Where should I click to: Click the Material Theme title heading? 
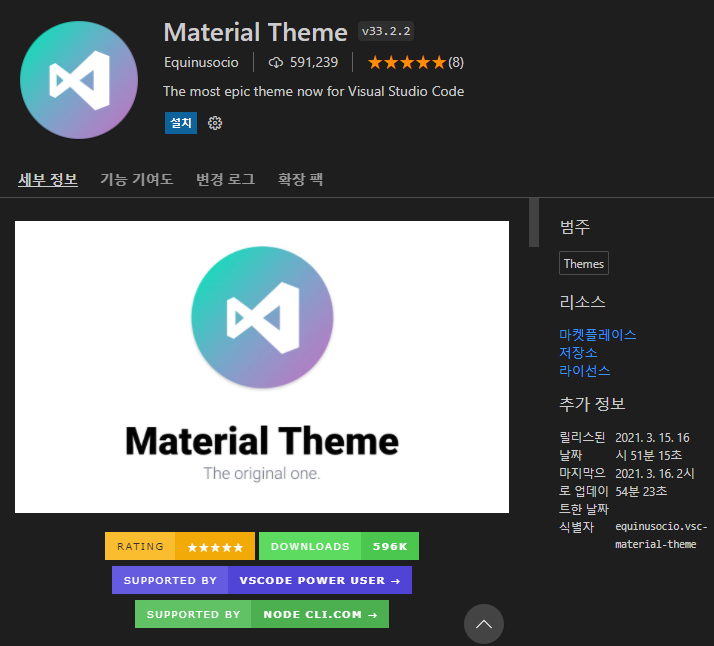point(255,32)
